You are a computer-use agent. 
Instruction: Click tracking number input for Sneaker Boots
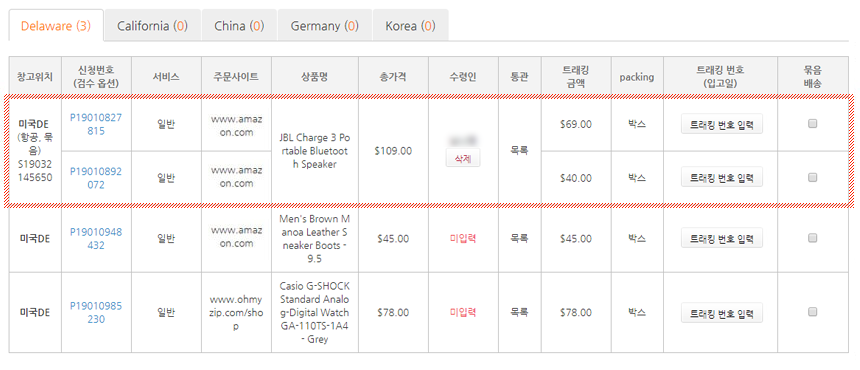(x=722, y=238)
